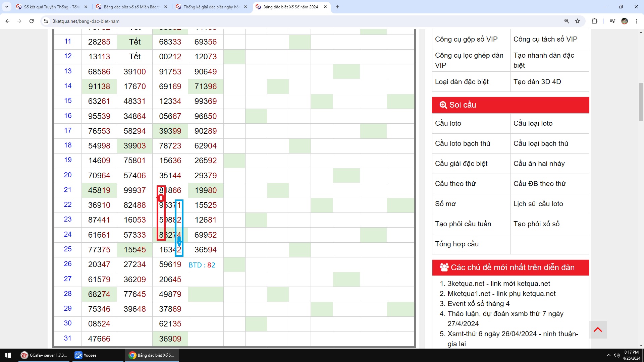Image resolution: width=644 pixels, height=362 pixels.
Task: Show hidden system tray icons chevron
Action: (x=608, y=355)
